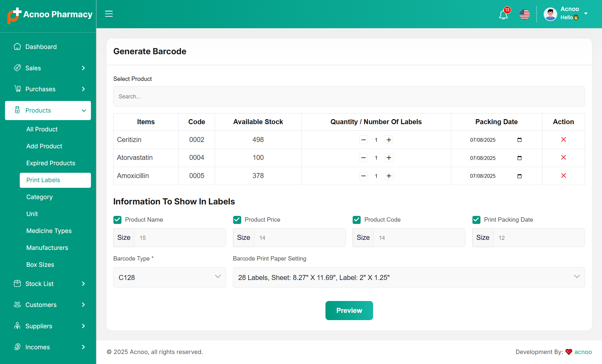Image resolution: width=602 pixels, height=364 pixels.
Task: Open the Barcode Type dropdown
Action: [169, 277]
